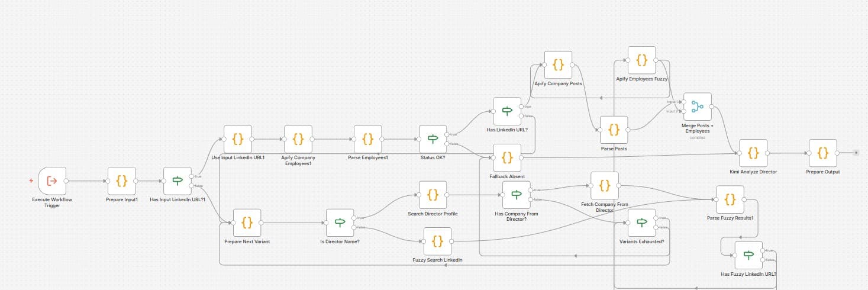Click the Execute Workflow Trigger label

52,203
